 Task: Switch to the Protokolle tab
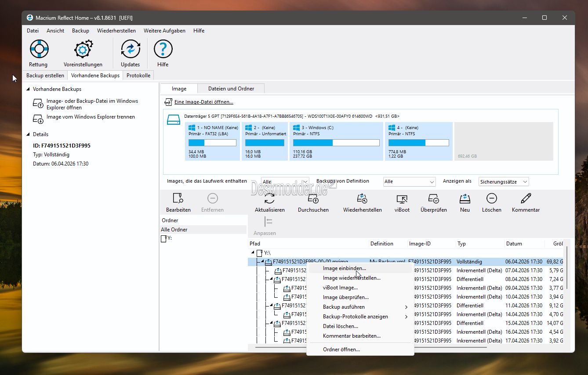pos(138,76)
